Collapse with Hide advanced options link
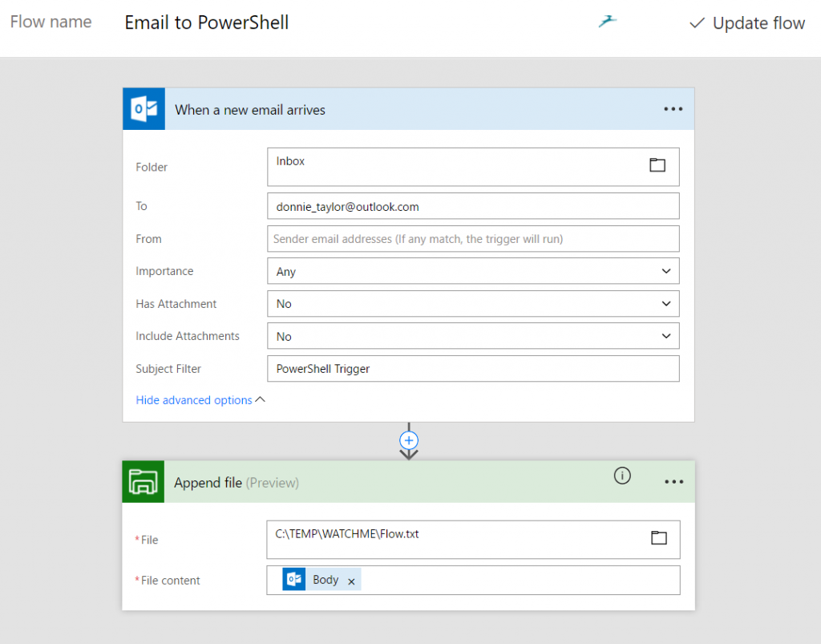821x644 pixels. (200, 400)
